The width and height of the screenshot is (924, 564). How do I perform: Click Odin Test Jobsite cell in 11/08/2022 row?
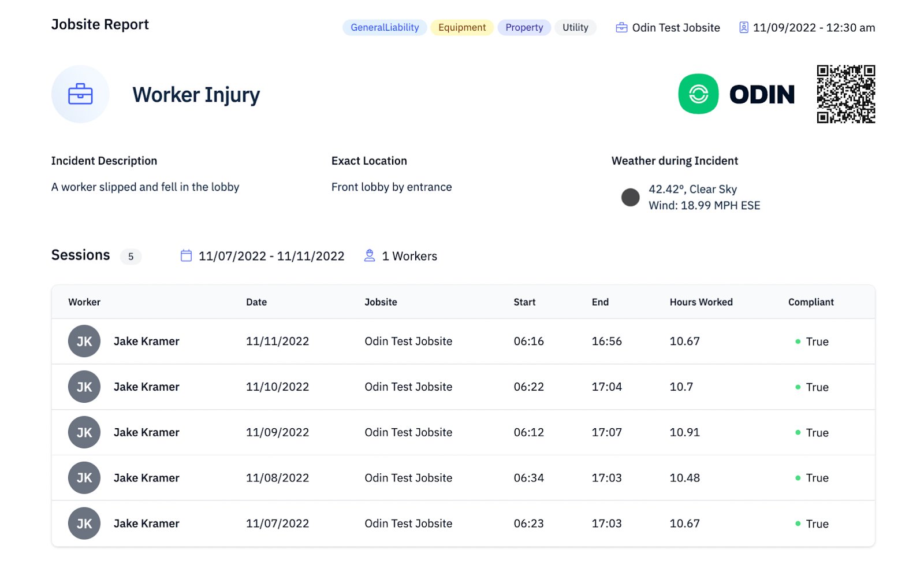408,478
